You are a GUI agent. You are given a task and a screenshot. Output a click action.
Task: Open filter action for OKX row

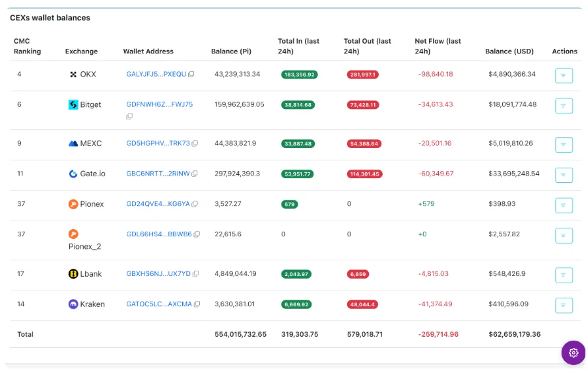564,75
